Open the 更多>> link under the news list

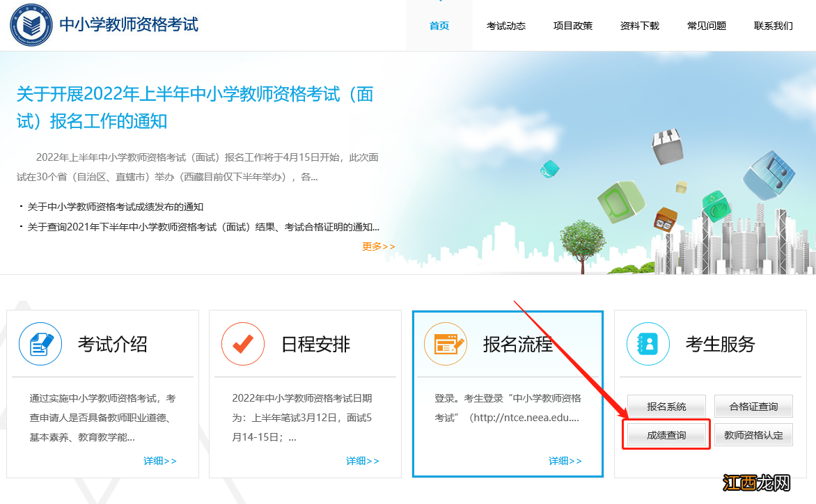click(x=378, y=246)
